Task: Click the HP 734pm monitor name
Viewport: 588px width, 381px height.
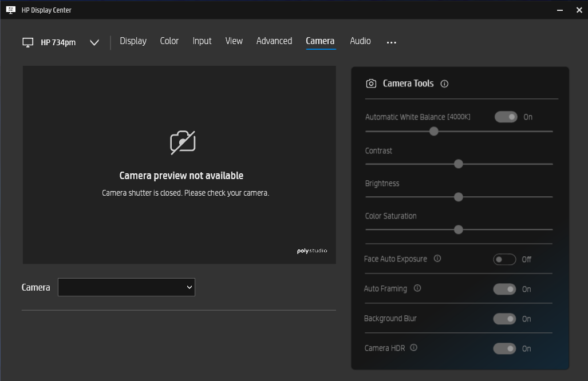Action: tap(58, 42)
